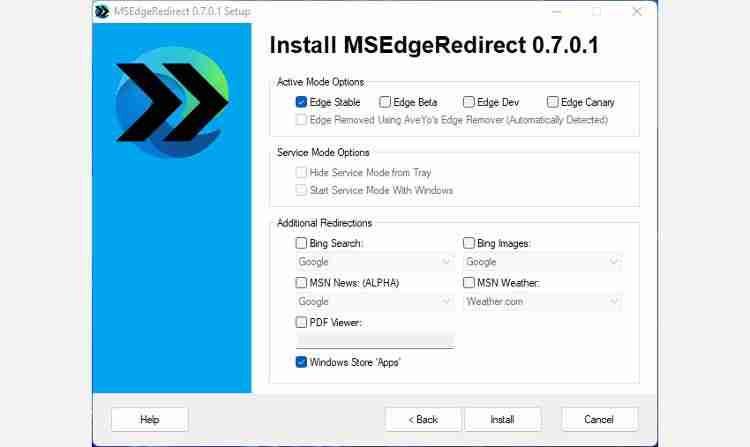Go back with the < Back button
750x447 pixels.
[423, 420]
